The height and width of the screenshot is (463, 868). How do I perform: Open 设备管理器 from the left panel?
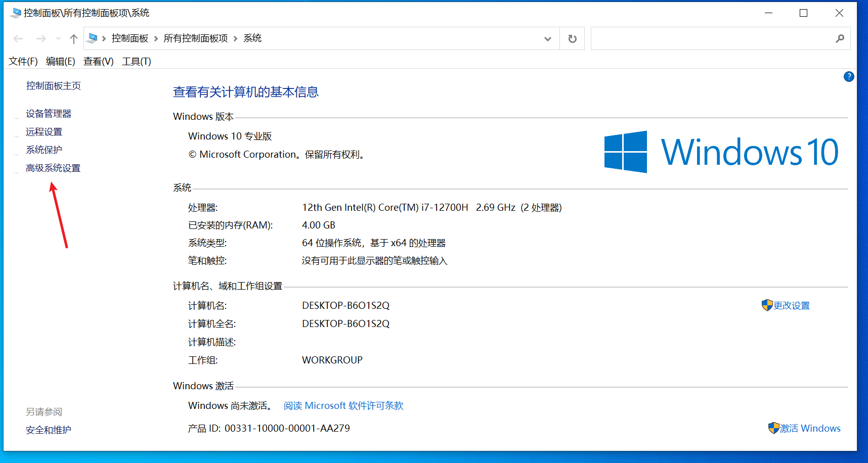(x=49, y=114)
